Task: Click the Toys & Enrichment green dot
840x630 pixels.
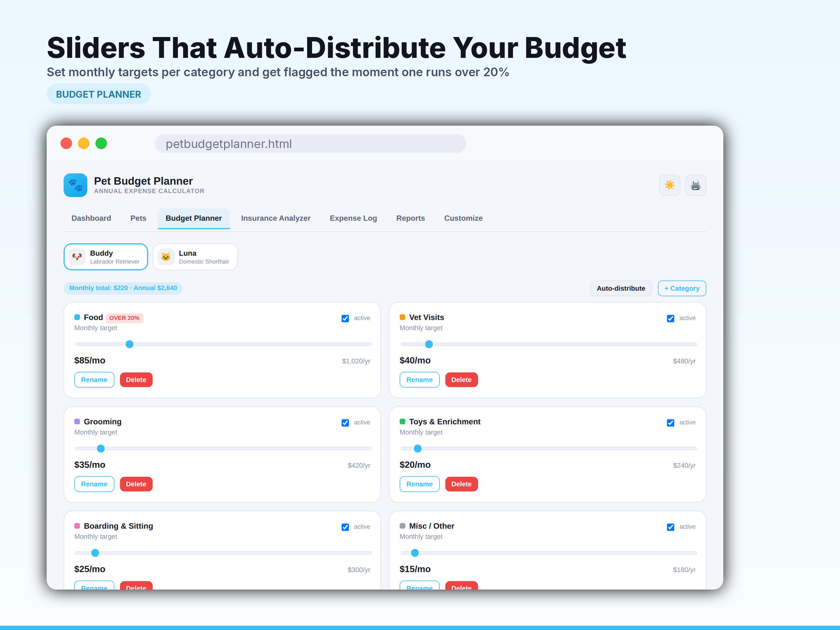Action: point(403,422)
